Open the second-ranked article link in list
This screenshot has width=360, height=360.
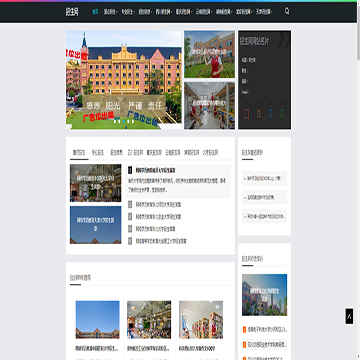(x=158, y=204)
